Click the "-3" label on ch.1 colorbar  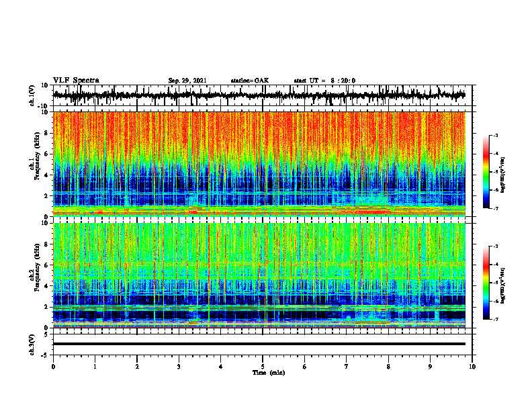pyautogui.click(x=495, y=136)
